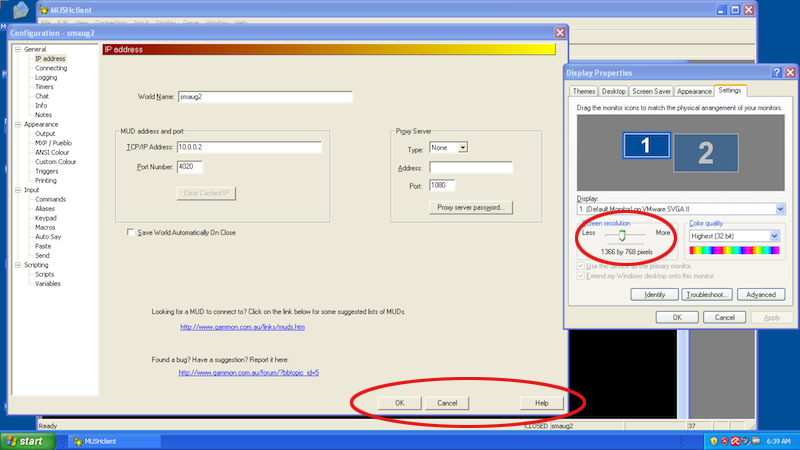
Task: Switch to the Appearance tab in Display Properties
Action: point(694,91)
